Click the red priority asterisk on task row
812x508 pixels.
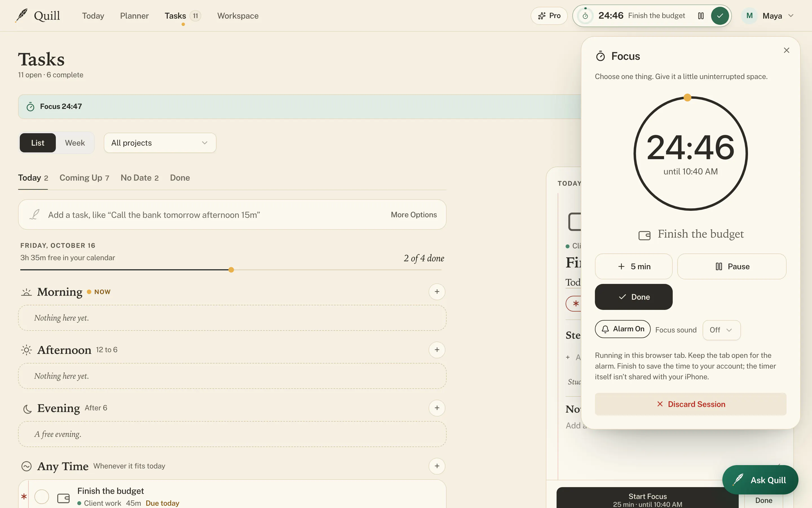pos(24,497)
